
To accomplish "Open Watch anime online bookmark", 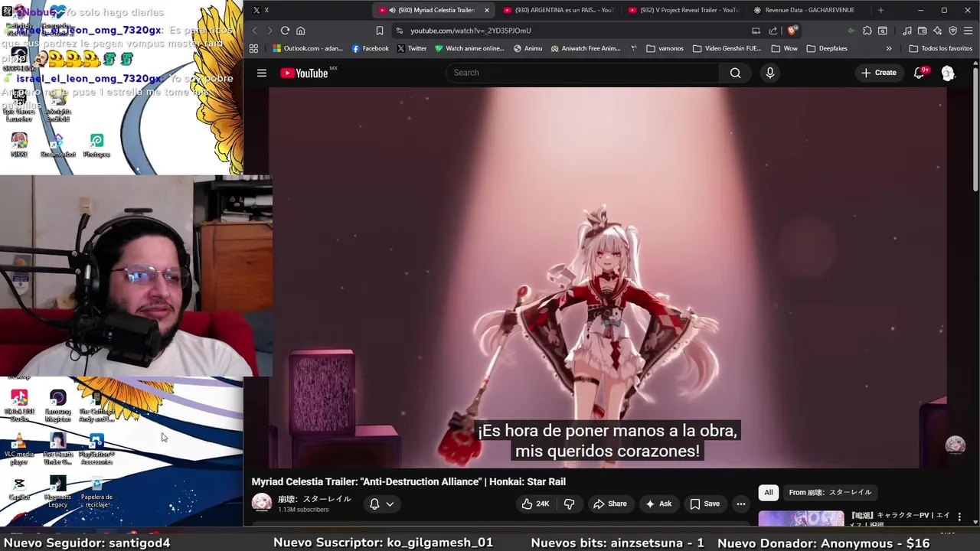I will coord(469,48).
